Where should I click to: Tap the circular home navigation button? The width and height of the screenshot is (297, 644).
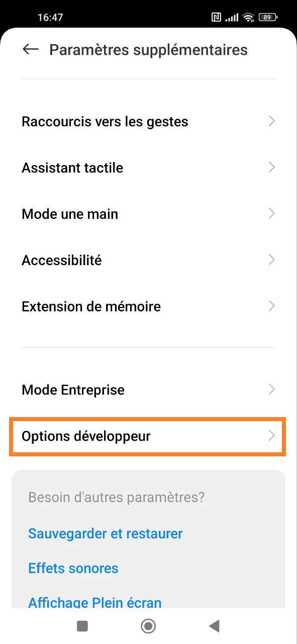click(148, 626)
